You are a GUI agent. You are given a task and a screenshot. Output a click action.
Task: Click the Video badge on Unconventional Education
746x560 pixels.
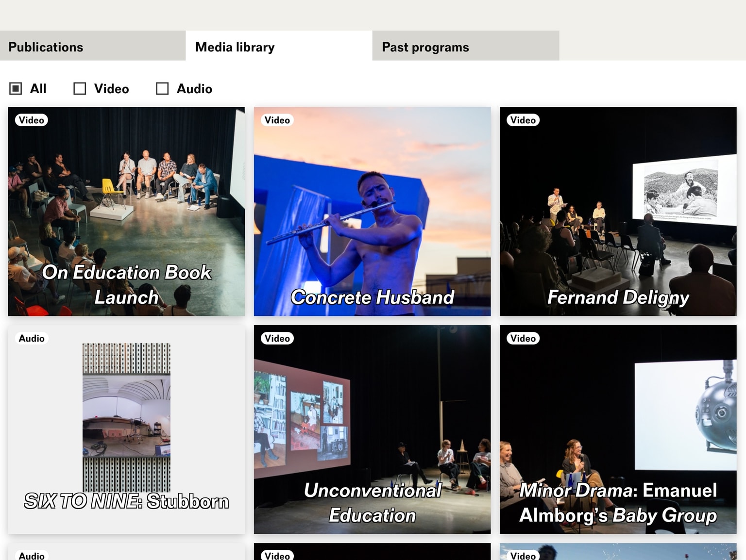(x=277, y=339)
